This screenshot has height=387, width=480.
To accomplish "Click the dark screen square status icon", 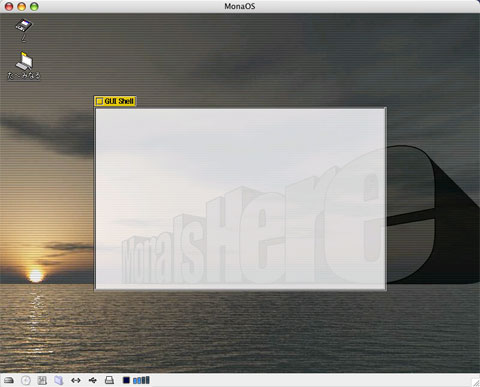I will (126, 380).
